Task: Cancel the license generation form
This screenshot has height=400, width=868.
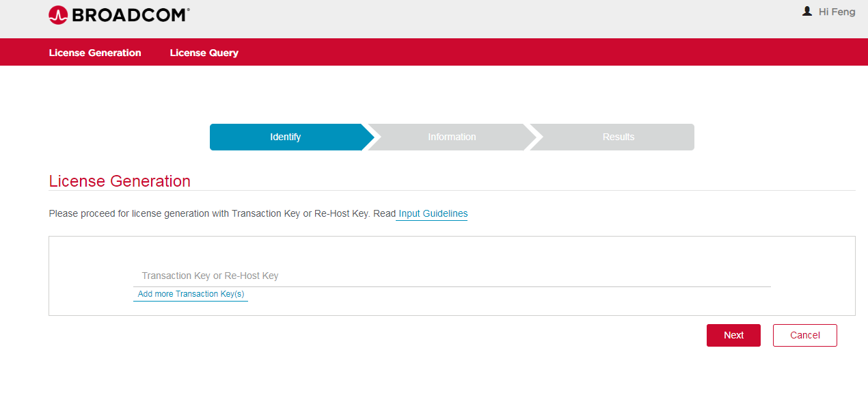Action: [804, 335]
